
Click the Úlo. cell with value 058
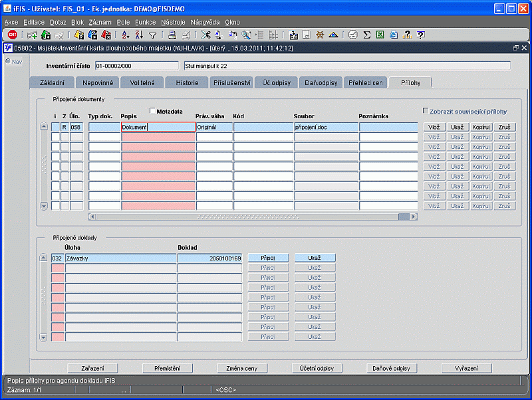coord(76,127)
